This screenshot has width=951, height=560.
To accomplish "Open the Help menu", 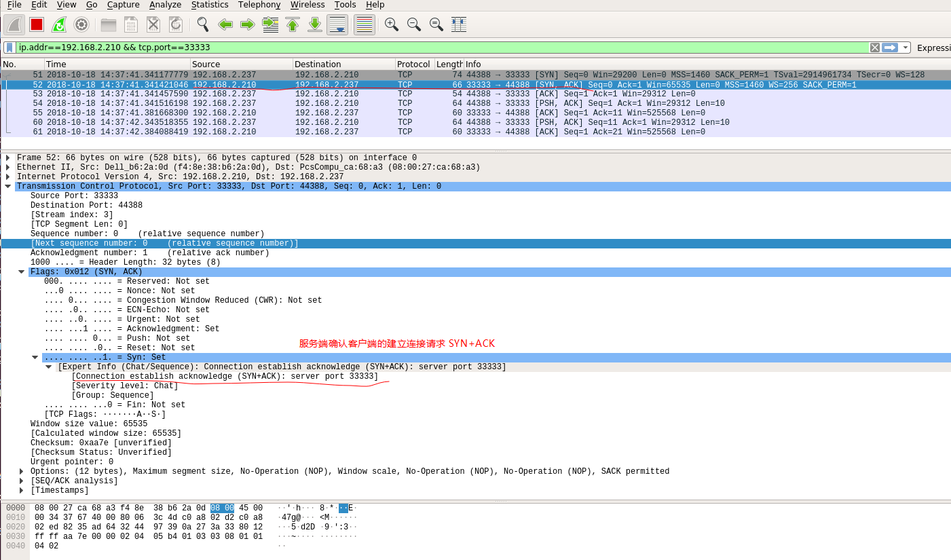I will (x=375, y=5).
